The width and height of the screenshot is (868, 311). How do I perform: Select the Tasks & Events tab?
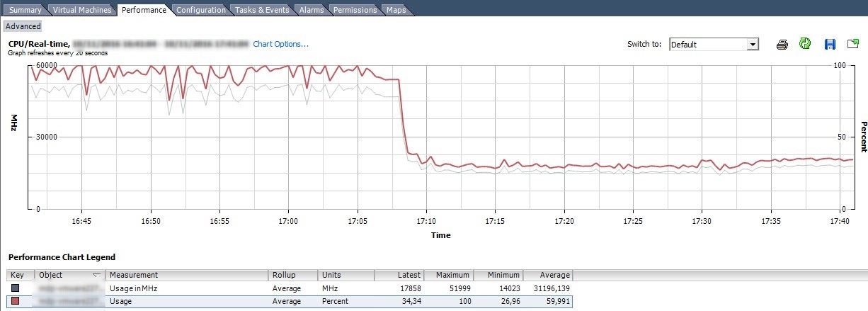(x=262, y=10)
